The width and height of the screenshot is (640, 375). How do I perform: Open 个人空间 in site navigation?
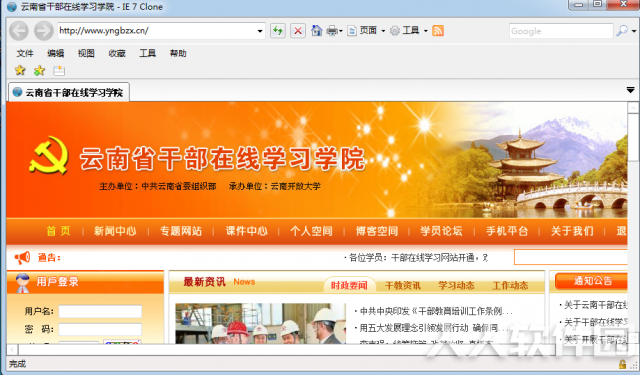[311, 231]
